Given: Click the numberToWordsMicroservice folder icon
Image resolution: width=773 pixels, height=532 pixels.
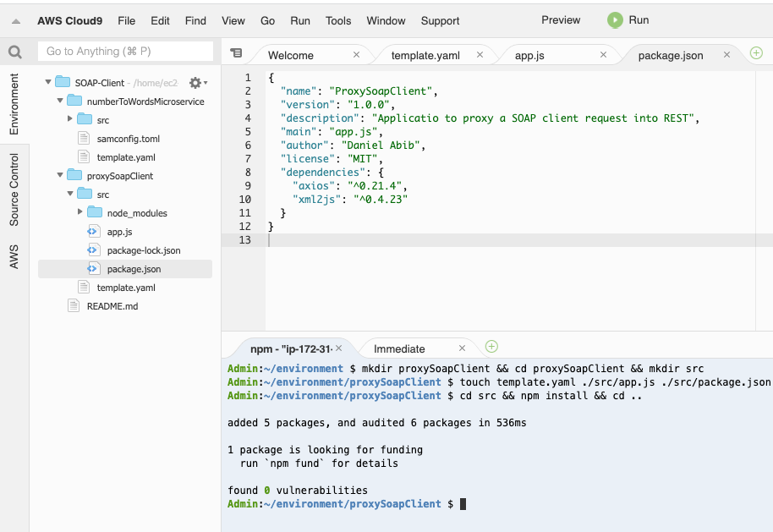Looking at the screenshot, I should click(74, 101).
